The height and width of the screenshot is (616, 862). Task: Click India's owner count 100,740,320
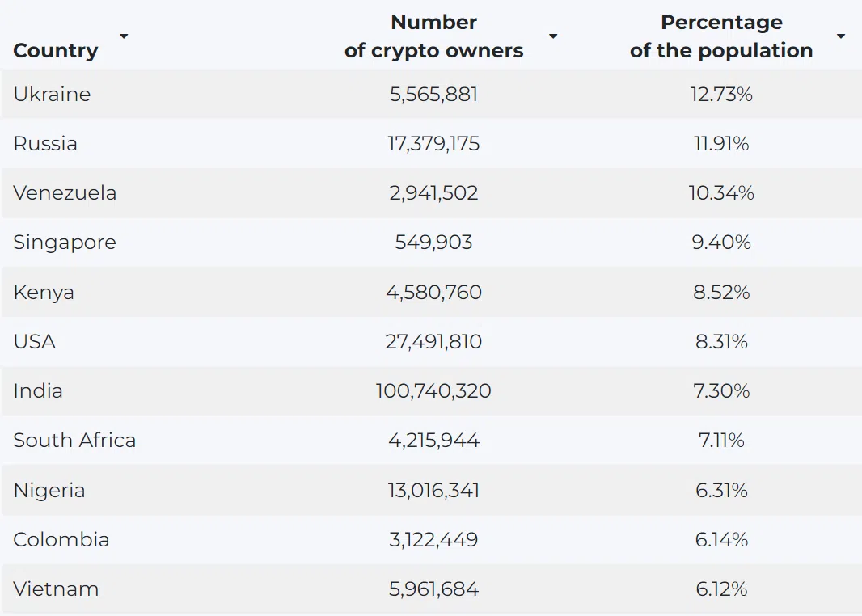(x=433, y=391)
